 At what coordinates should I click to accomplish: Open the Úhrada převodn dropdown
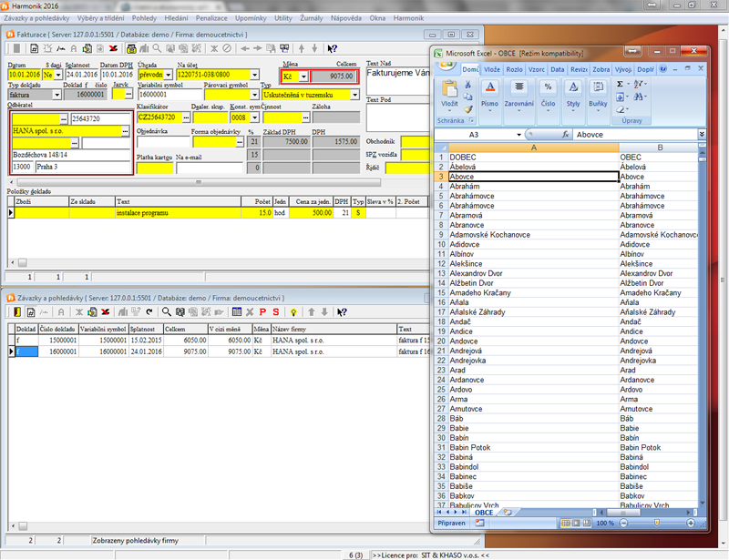click(169, 75)
